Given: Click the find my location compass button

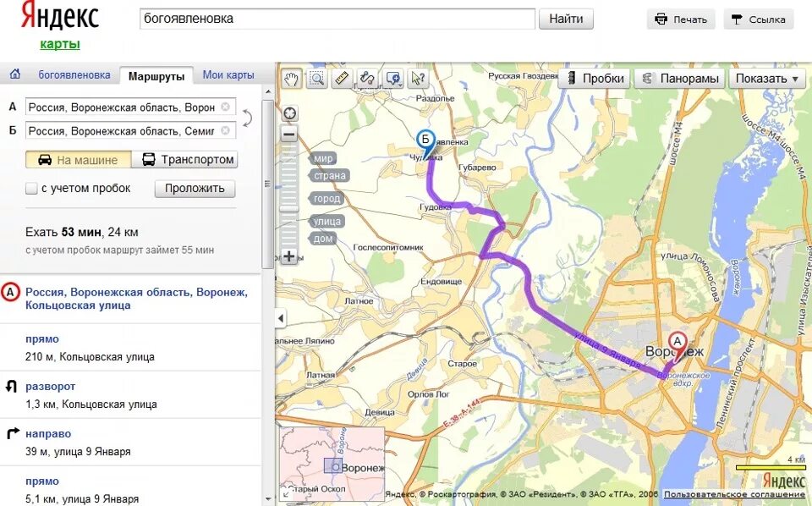Looking at the screenshot, I should pos(289,113).
